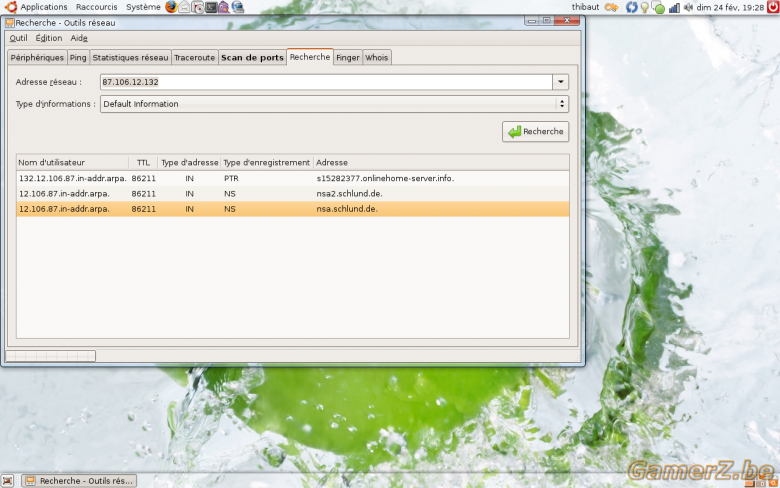Sort by TTL column header
The image size is (780, 488).
click(x=143, y=163)
